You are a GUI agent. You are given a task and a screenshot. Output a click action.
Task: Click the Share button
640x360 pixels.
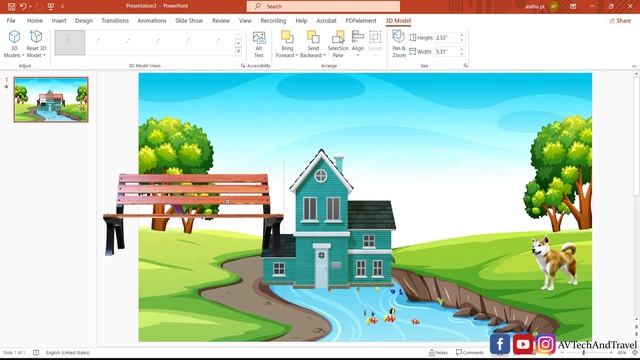[620, 20]
